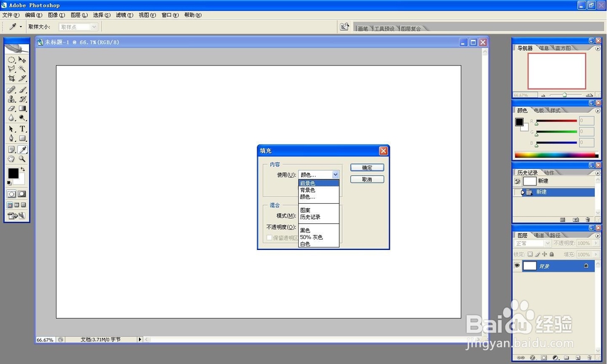Click the Navigator preview thumbnail
The image size is (607, 364).
coord(557,71)
